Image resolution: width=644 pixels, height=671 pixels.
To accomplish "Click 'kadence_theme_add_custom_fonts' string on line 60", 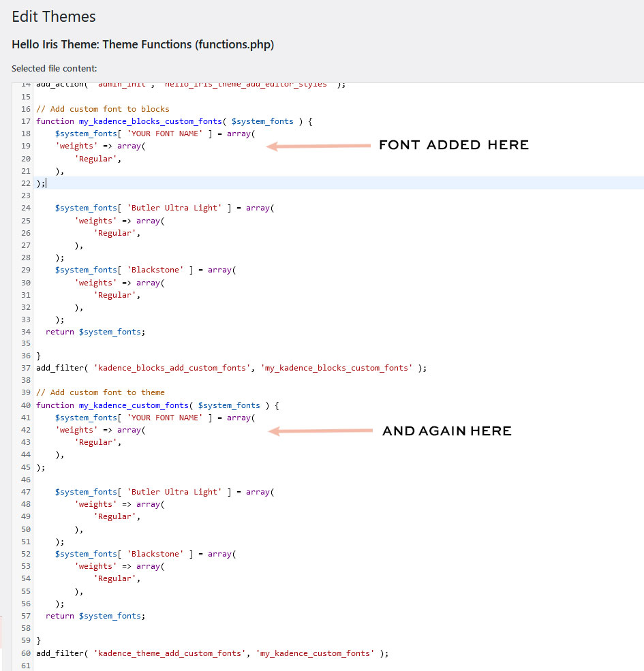I will (x=170, y=653).
